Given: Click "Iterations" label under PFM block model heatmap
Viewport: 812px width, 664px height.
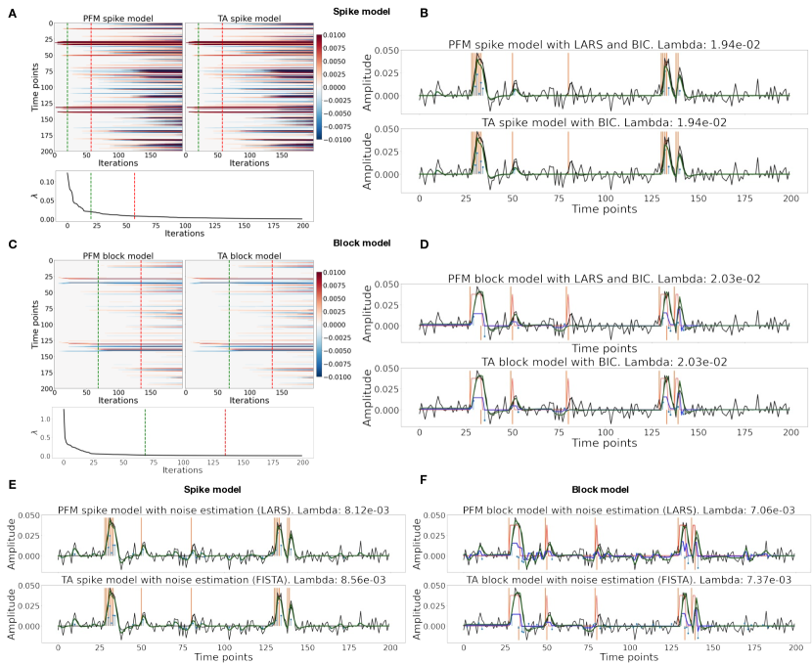Looking at the screenshot, I should point(118,400).
